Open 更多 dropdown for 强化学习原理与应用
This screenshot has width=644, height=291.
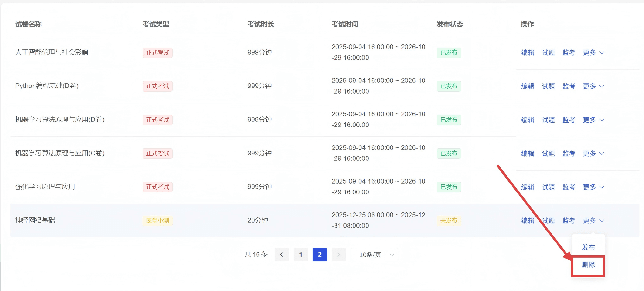click(x=593, y=187)
